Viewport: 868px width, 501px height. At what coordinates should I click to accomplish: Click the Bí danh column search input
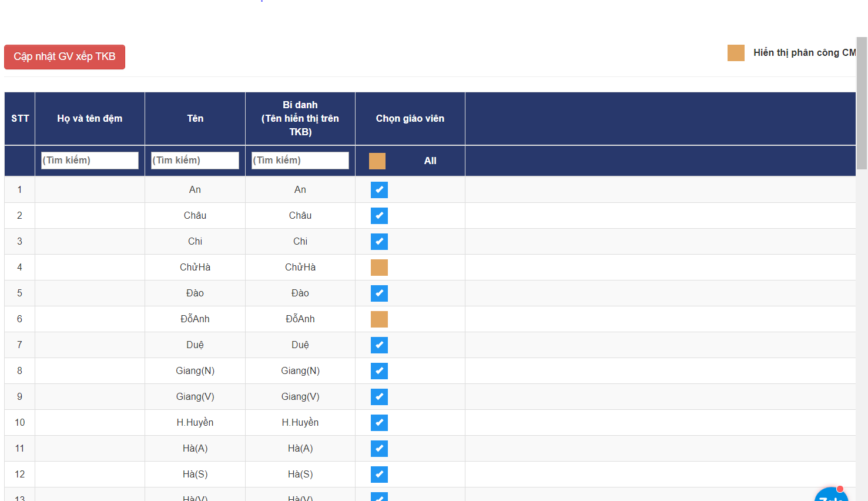tap(300, 161)
